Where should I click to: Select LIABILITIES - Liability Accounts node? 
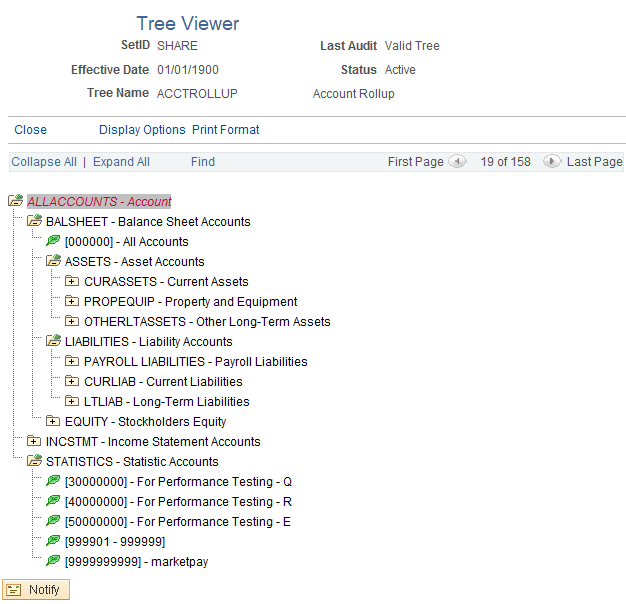tap(149, 342)
